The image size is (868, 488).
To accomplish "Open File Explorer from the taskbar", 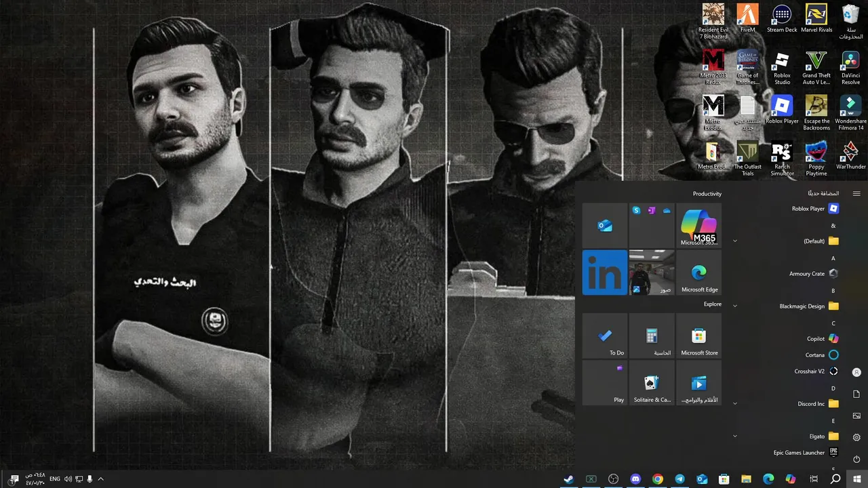I will (746, 479).
